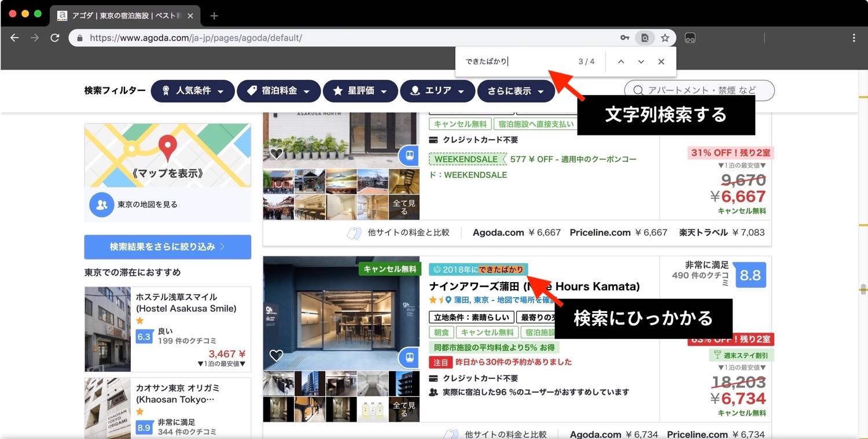
Task: Expand the 星評価 star rating filter
Action: point(360,90)
